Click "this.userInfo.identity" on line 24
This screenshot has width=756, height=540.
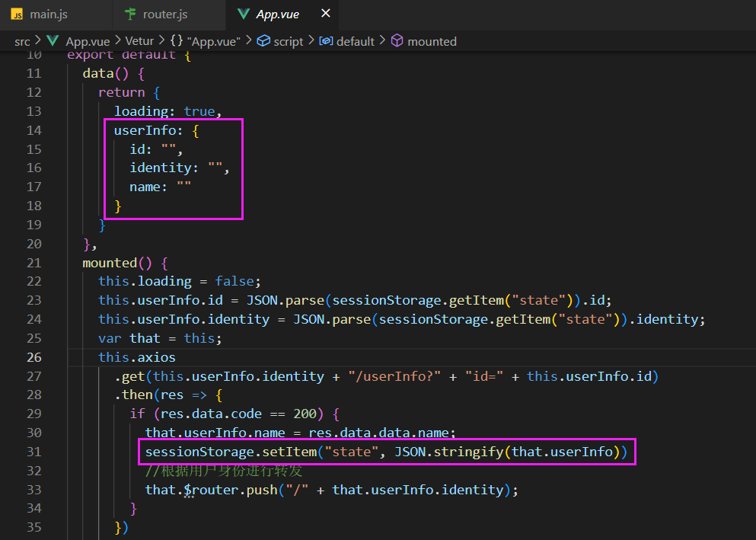click(183, 319)
